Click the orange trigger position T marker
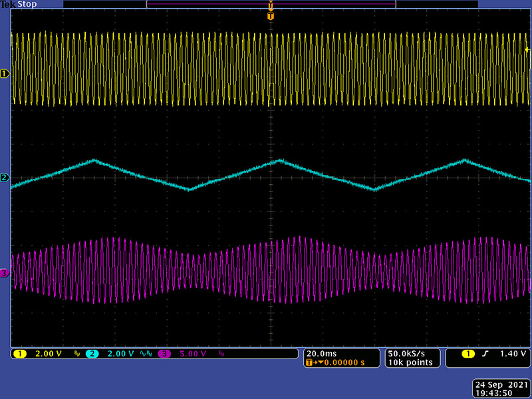The image size is (532, 399). [270, 16]
